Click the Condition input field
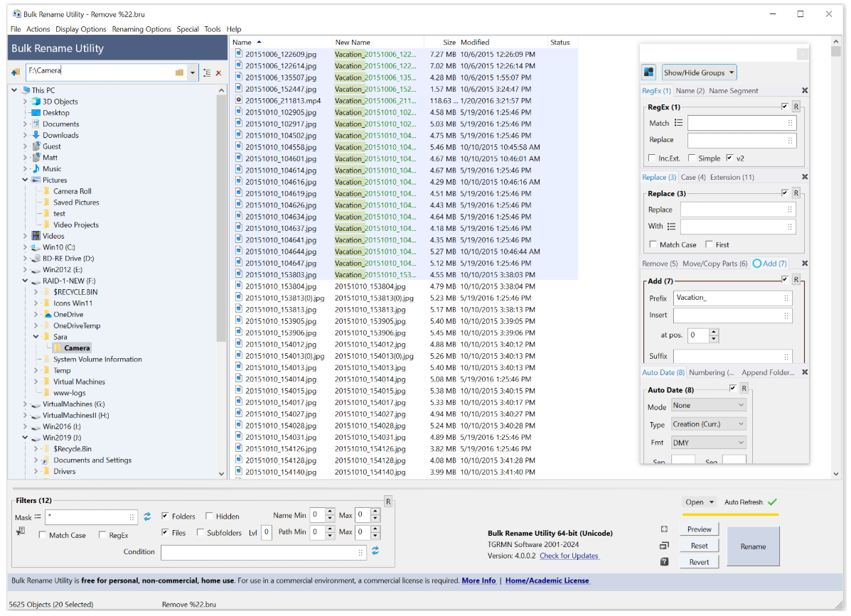Image resolution: width=851 pixels, height=616 pixels. (x=262, y=553)
